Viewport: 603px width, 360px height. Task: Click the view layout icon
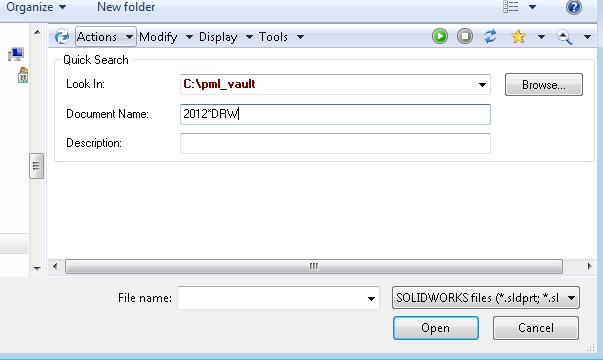(511, 7)
